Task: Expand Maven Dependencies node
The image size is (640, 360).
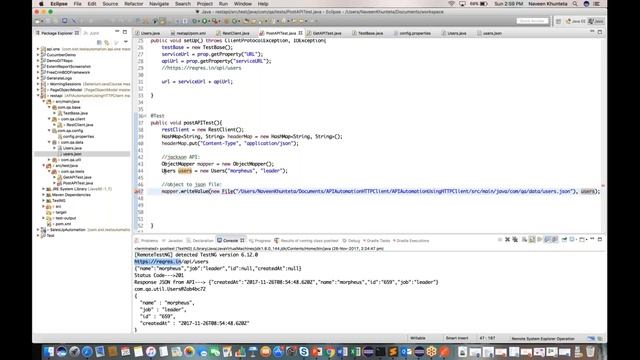Action: [44, 195]
